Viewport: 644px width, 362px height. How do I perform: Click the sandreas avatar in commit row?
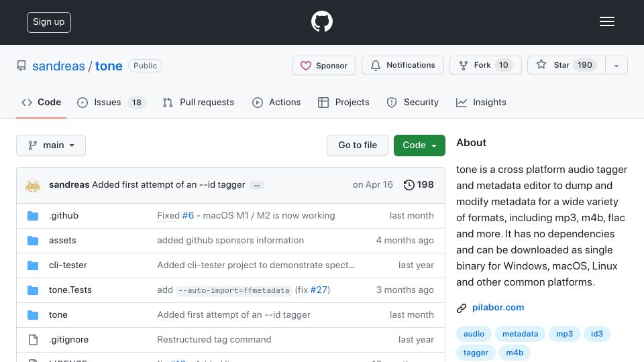click(33, 186)
